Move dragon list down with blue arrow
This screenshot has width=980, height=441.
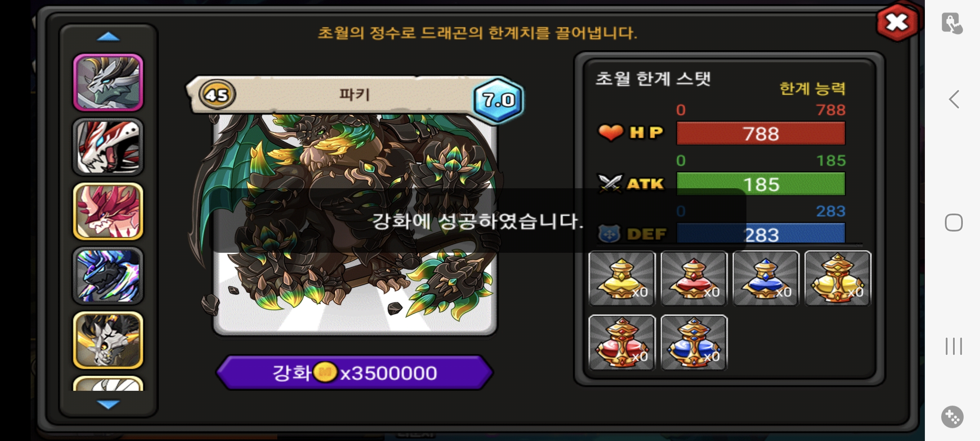click(x=108, y=404)
